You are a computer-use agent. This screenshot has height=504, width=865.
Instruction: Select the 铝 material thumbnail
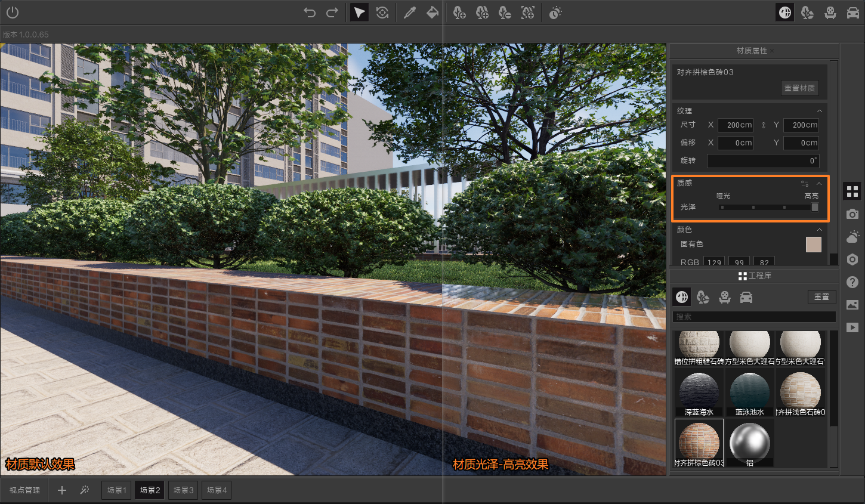click(x=750, y=443)
